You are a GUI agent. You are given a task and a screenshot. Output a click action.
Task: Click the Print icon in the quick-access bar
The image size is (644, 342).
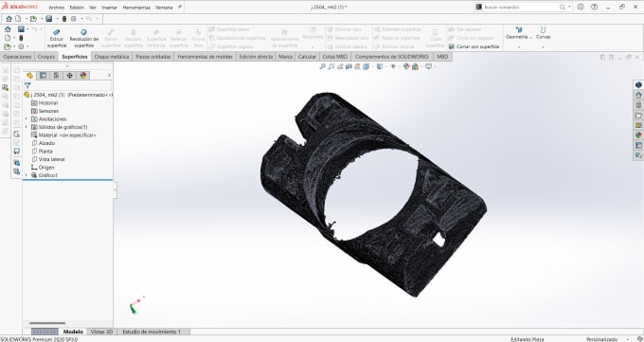[x=74, y=19]
